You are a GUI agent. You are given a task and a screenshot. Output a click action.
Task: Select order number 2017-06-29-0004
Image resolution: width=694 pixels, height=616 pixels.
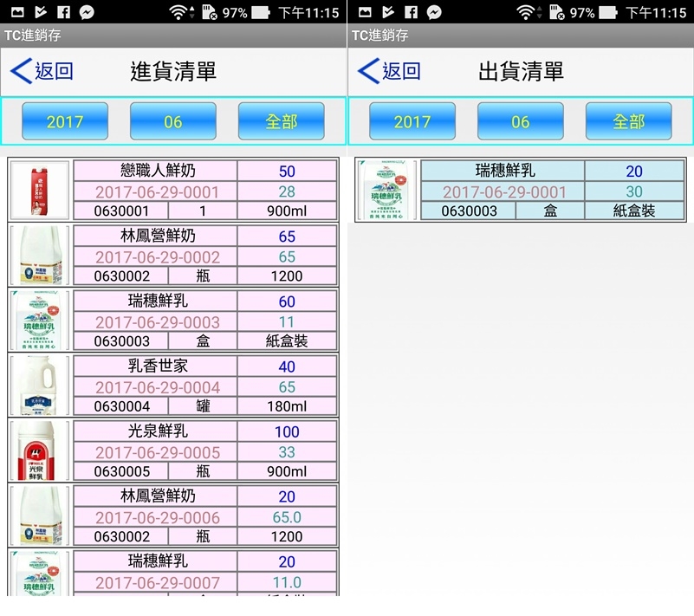pos(157,387)
